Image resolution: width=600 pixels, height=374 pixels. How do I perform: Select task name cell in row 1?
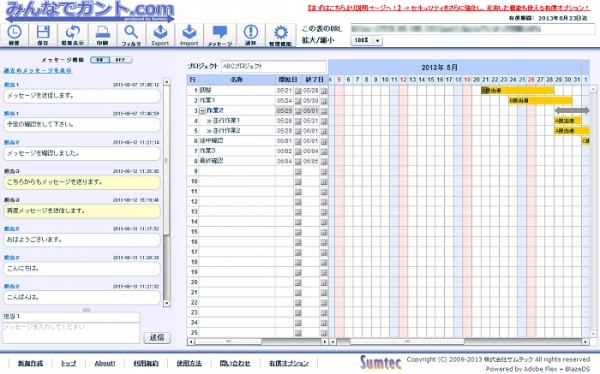click(x=237, y=91)
